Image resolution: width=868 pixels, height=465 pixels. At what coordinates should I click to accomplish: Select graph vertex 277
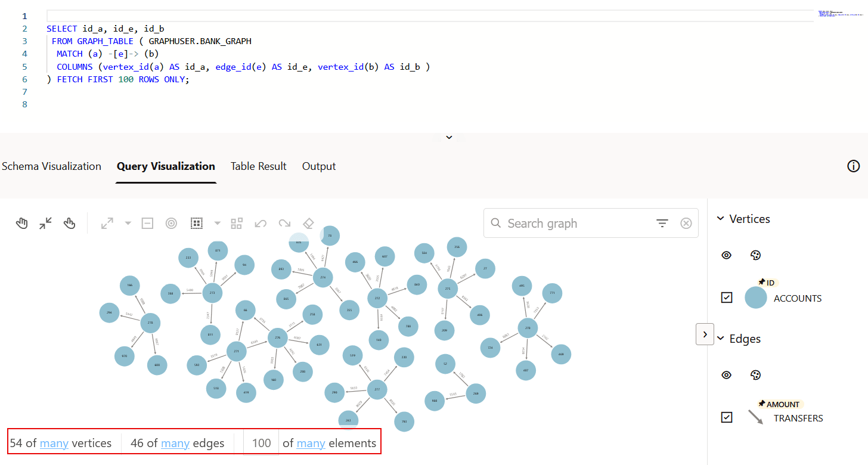click(x=377, y=389)
